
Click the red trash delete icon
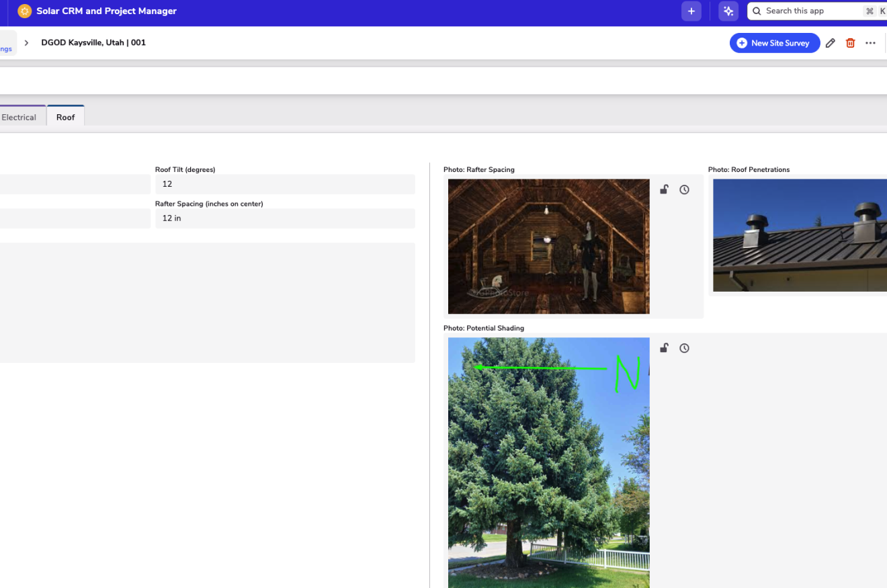point(850,43)
